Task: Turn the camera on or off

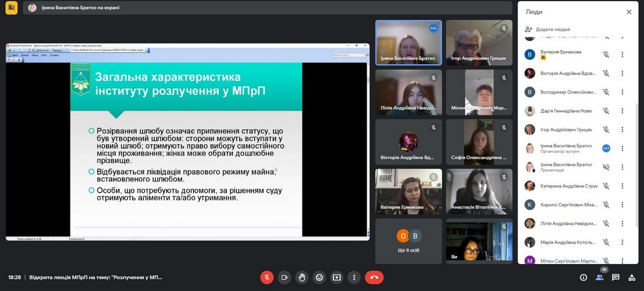Action: tap(284, 277)
